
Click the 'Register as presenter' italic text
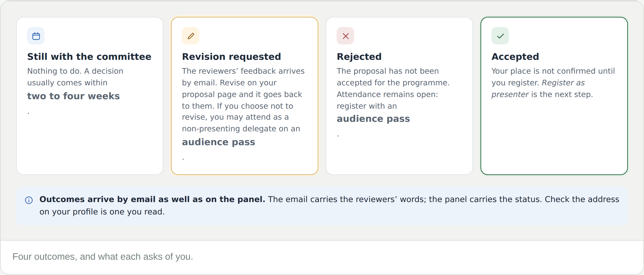click(x=538, y=89)
